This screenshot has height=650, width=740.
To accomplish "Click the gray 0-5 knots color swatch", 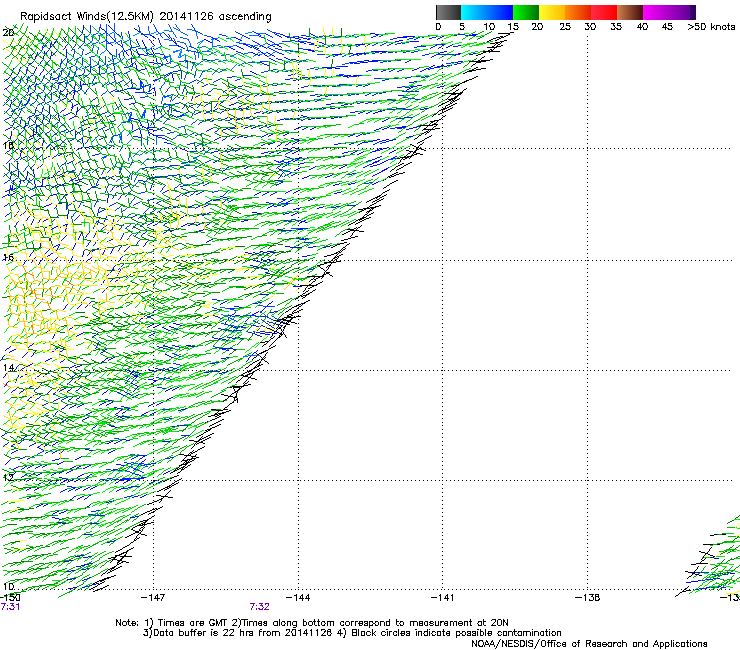I will pyautogui.click(x=448, y=12).
